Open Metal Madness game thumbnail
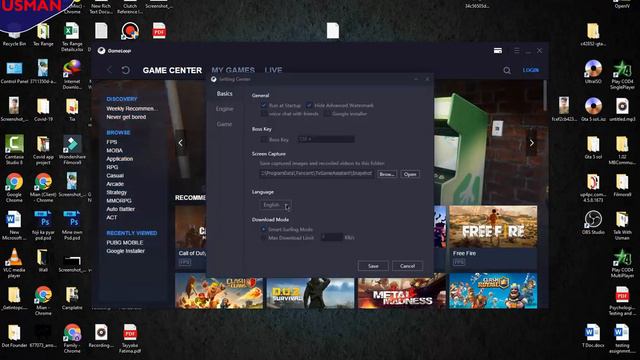The height and width of the screenshot is (360, 640). (402, 291)
